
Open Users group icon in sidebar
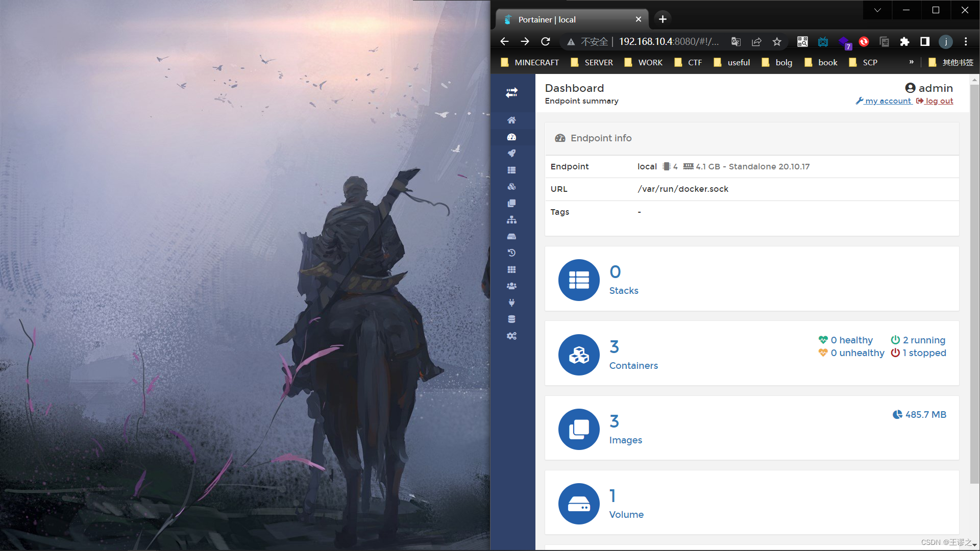pos(511,286)
